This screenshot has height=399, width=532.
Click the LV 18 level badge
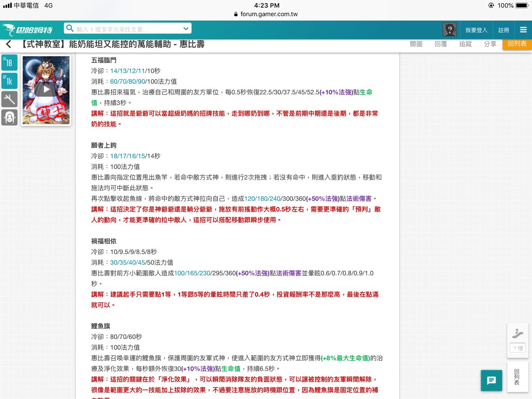(10, 63)
